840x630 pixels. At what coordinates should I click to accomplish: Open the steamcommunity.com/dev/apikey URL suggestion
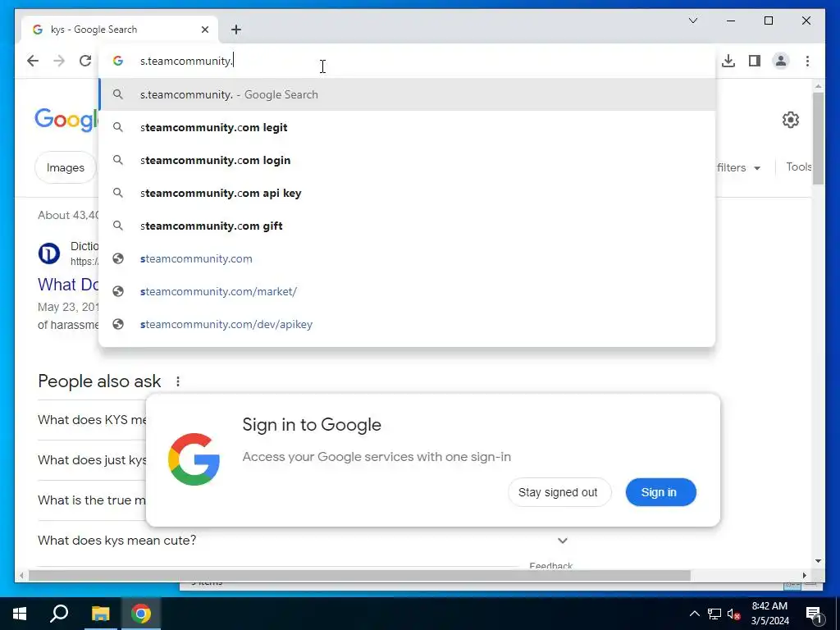point(407,324)
